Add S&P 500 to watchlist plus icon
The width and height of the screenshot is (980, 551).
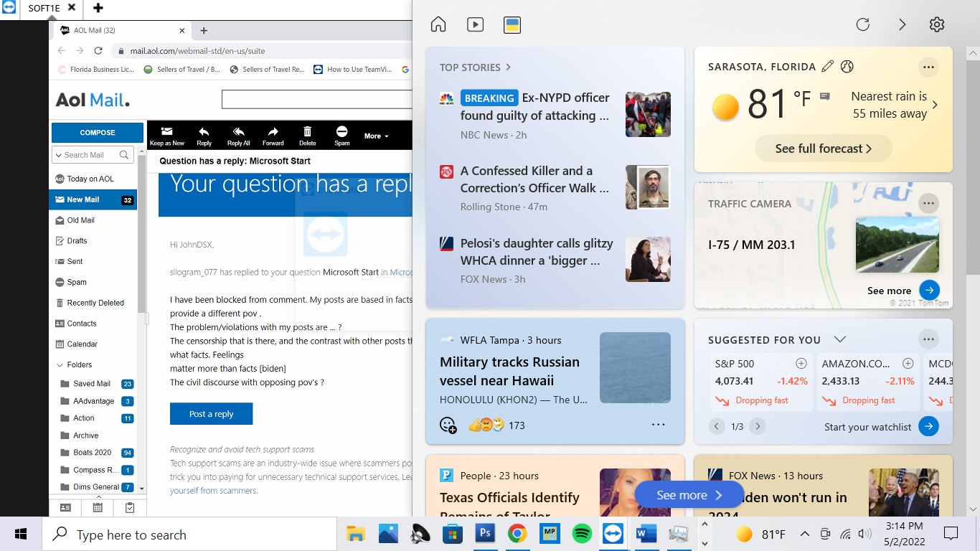[x=801, y=364]
